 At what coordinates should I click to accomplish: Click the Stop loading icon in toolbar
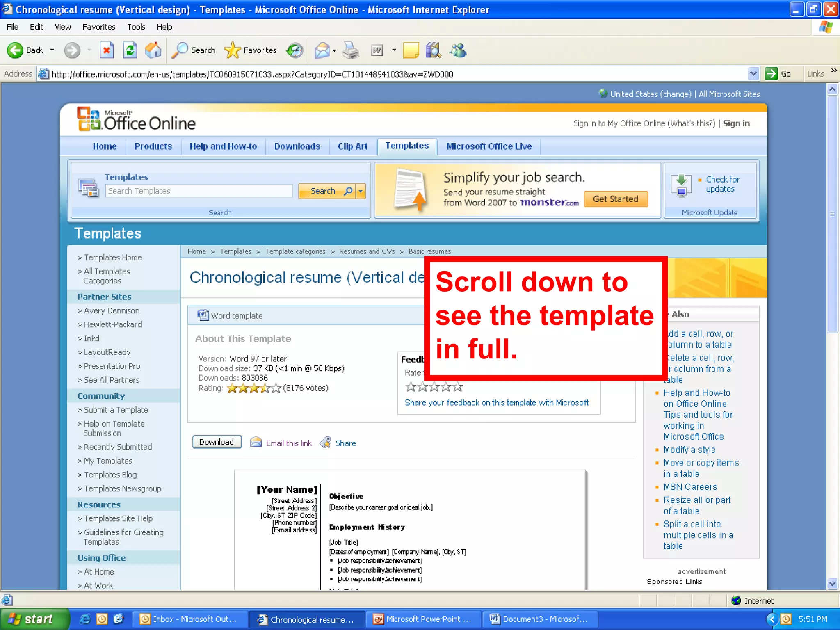point(107,50)
